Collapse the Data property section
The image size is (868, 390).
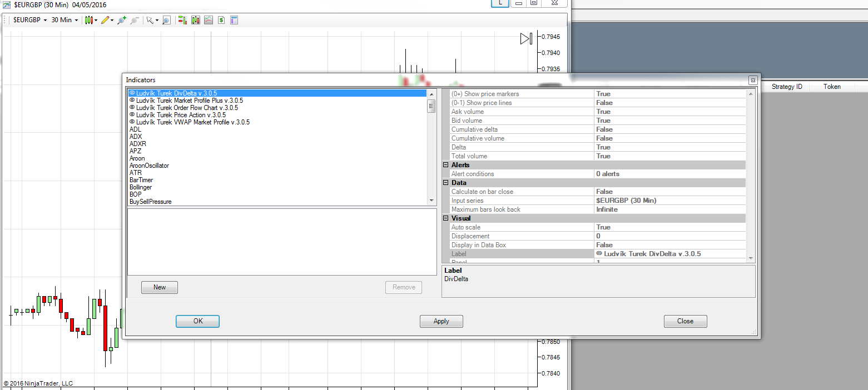point(445,183)
